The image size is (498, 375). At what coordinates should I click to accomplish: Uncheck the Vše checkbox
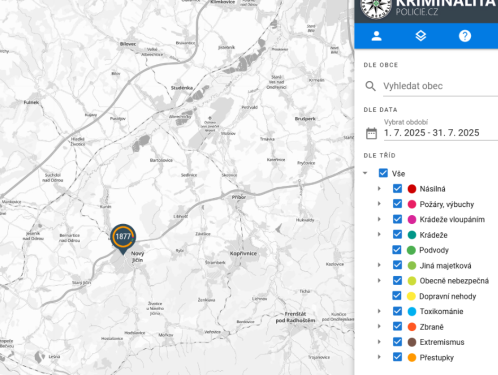[x=383, y=173]
